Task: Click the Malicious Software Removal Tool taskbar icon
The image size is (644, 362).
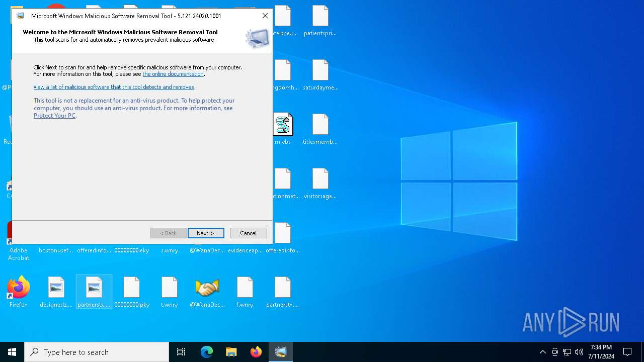Action: coord(281,352)
